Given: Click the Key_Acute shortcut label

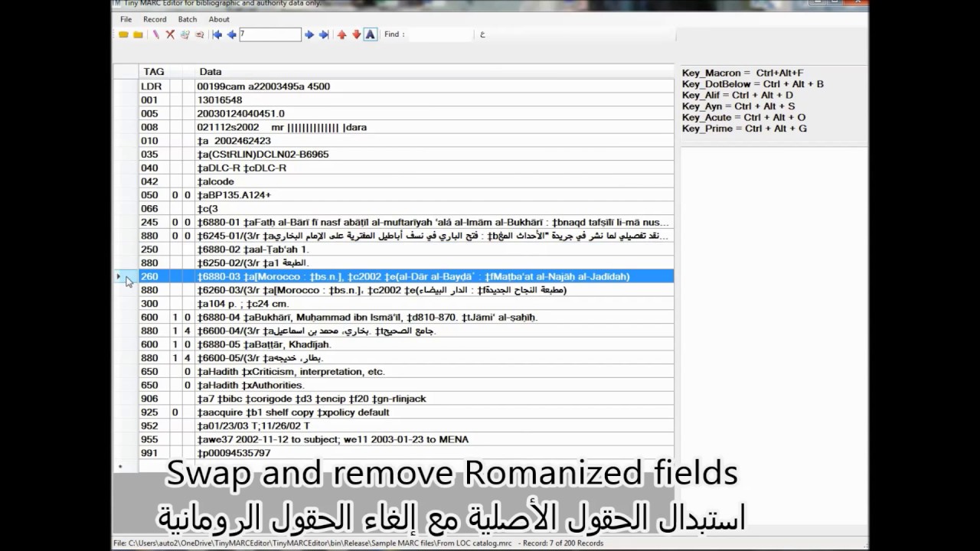Looking at the screenshot, I should tap(743, 118).
